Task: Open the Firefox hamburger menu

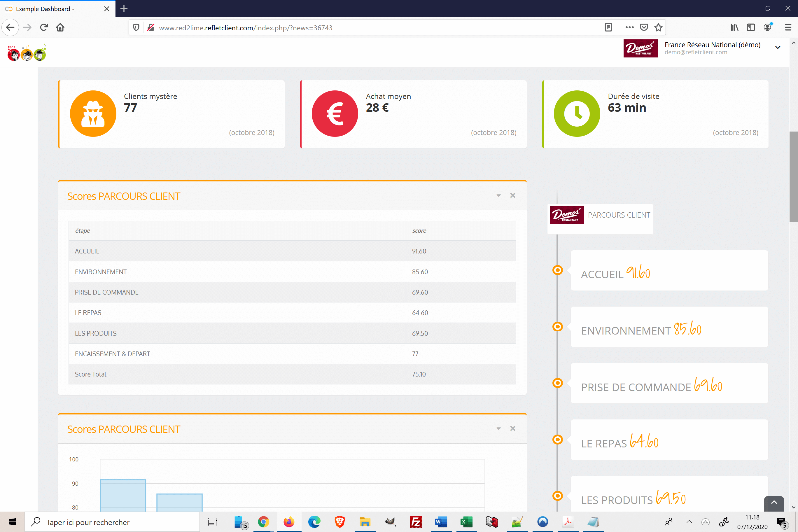Action: 788,27
